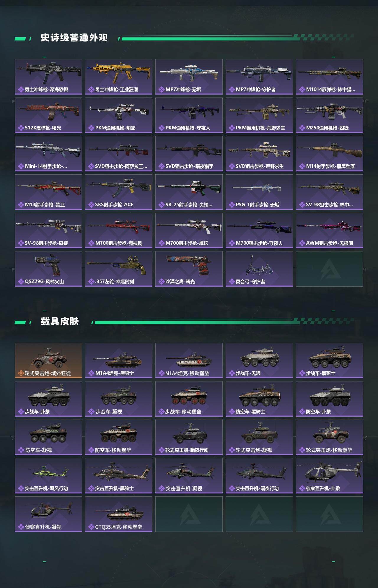
Task: Select the QSZ29G-风林火山 pistol skin
Action: click(48, 269)
